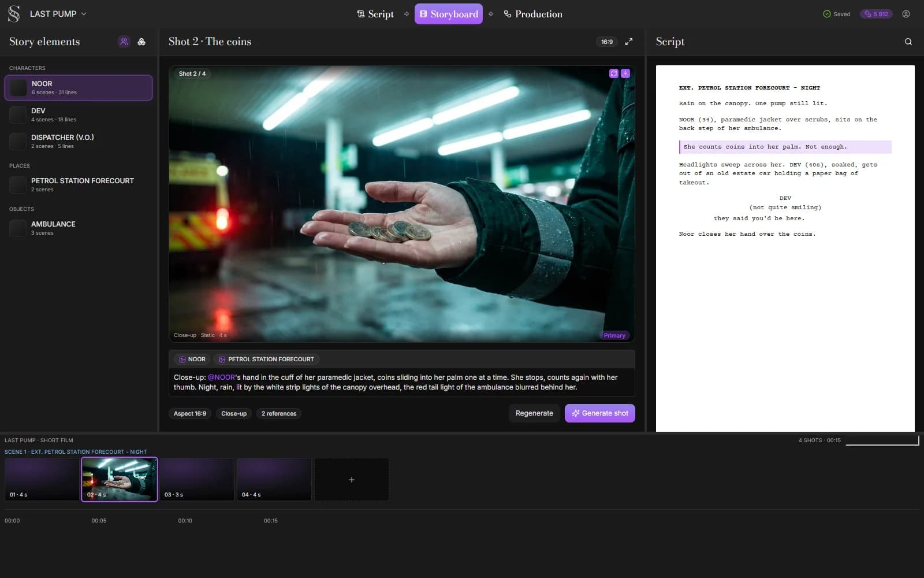Click the Generate shot button

coord(600,413)
